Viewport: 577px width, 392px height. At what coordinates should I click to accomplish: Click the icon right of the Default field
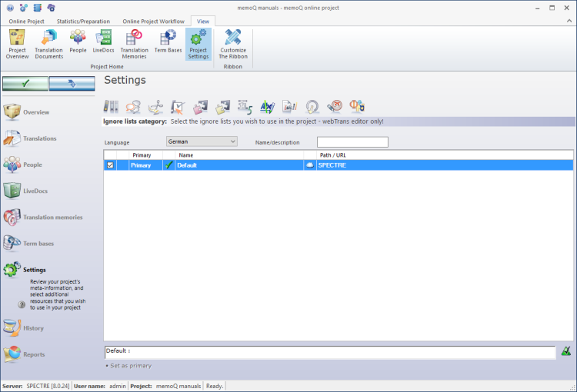[566, 352]
